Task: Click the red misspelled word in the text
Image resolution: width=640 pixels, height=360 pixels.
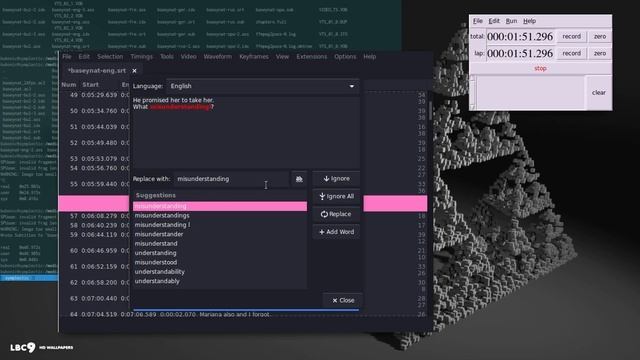Action: pos(180,107)
